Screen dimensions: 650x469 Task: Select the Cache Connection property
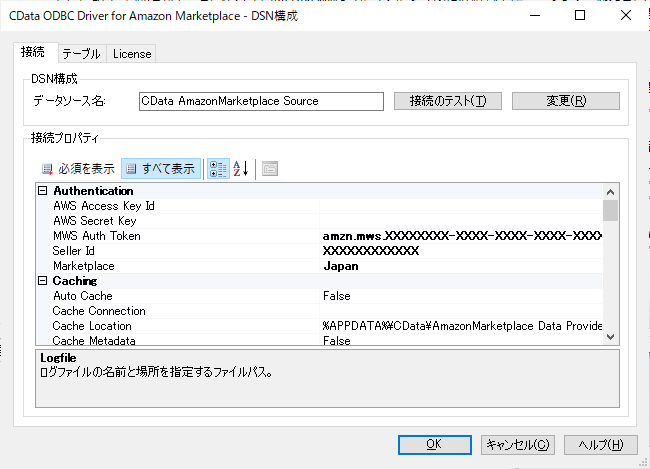coord(99,311)
